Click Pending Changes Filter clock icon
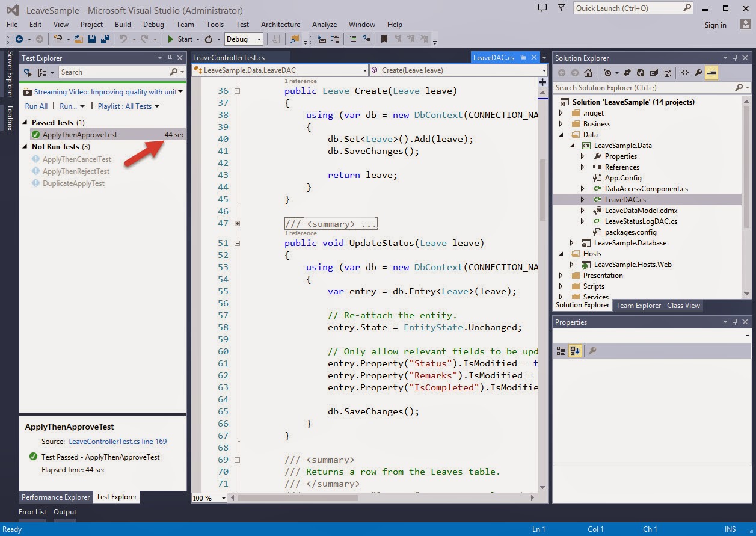 [x=608, y=73]
